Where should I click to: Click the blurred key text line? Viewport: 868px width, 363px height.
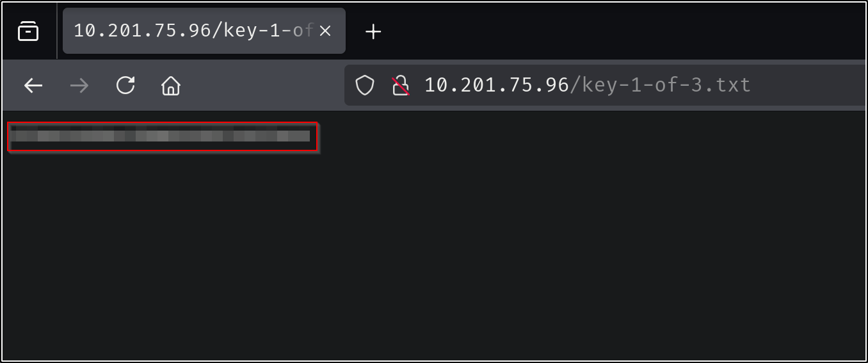[160, 136]
